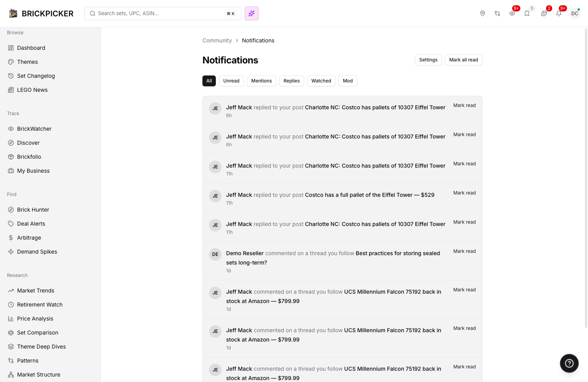Open Market Trends in sidebar
The width and height of the screenshot is (588, 382).
point(50,291)
